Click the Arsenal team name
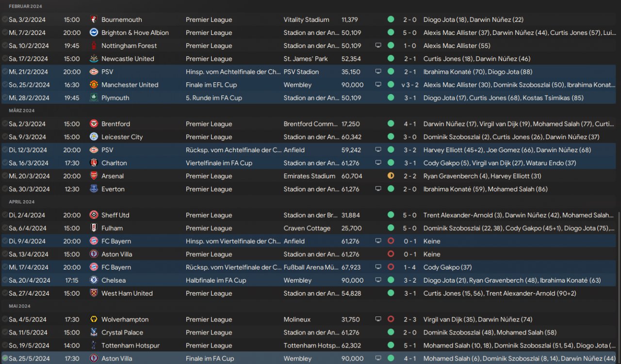The image size is (621, 364). [x=113, y=176]
